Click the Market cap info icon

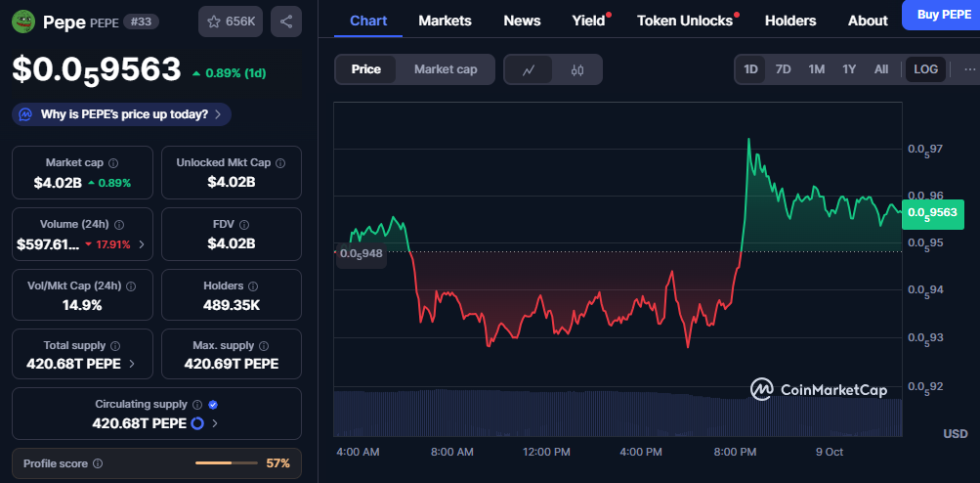[x=113, y=163]
